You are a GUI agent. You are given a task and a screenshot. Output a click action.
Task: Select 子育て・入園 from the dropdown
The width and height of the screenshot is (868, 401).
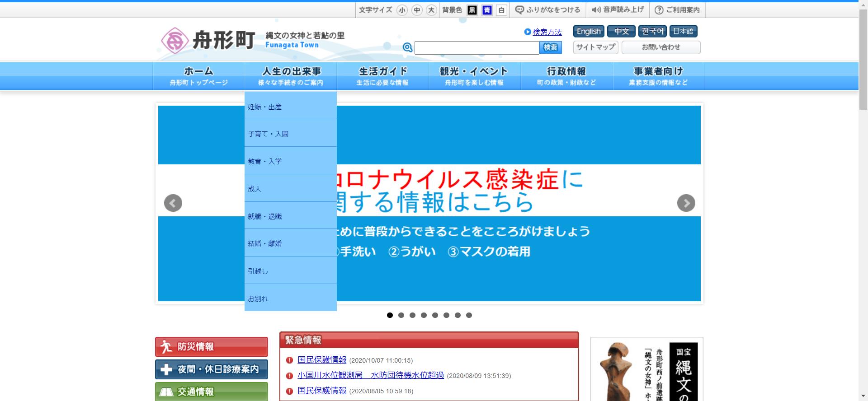(291, 134)
